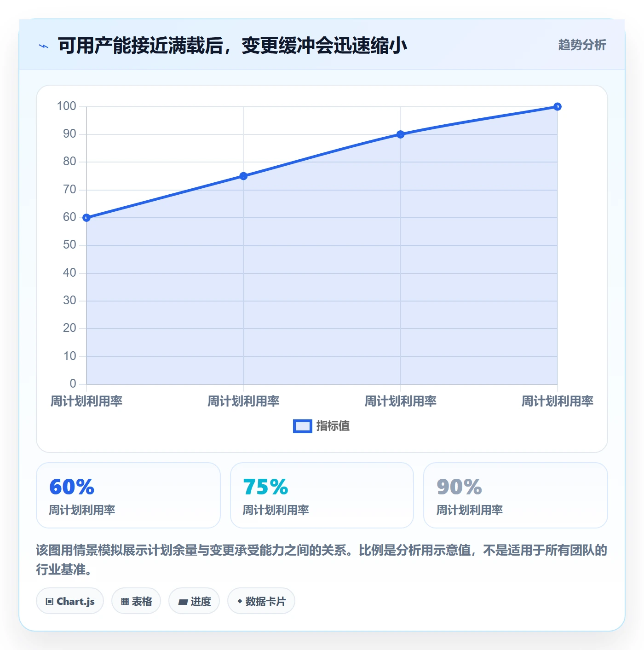
Task: Click the 60% value text
Action: click(x=72, y=487)
